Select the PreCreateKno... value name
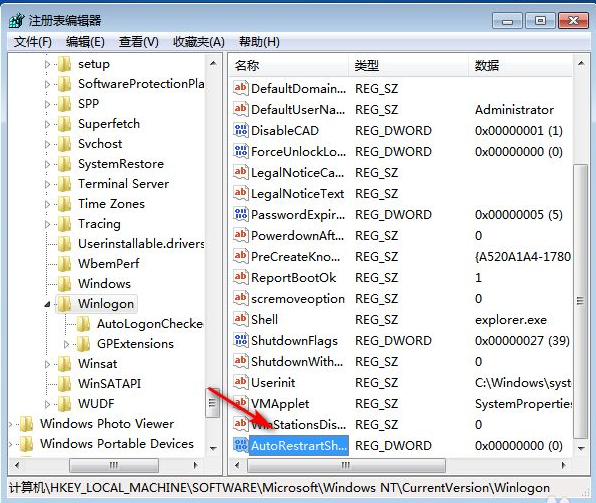The image size is (596, 503). click(296, 257)
